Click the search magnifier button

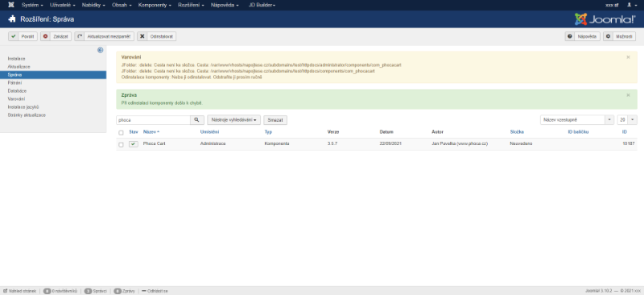[196, 120]
